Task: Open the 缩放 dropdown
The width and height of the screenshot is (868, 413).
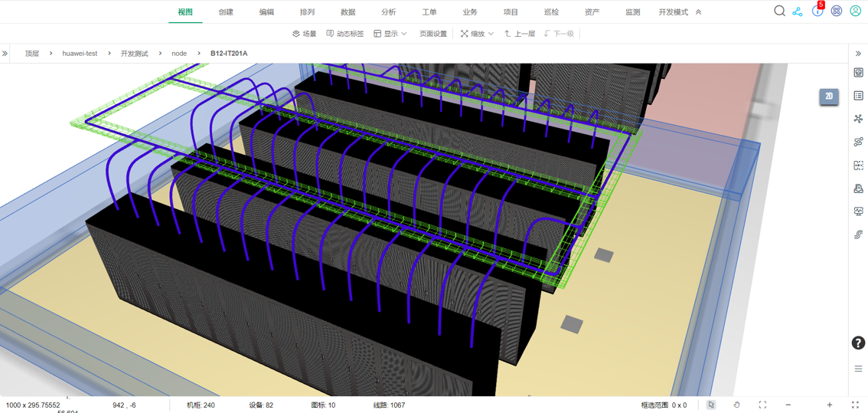Action: (477, 34)
